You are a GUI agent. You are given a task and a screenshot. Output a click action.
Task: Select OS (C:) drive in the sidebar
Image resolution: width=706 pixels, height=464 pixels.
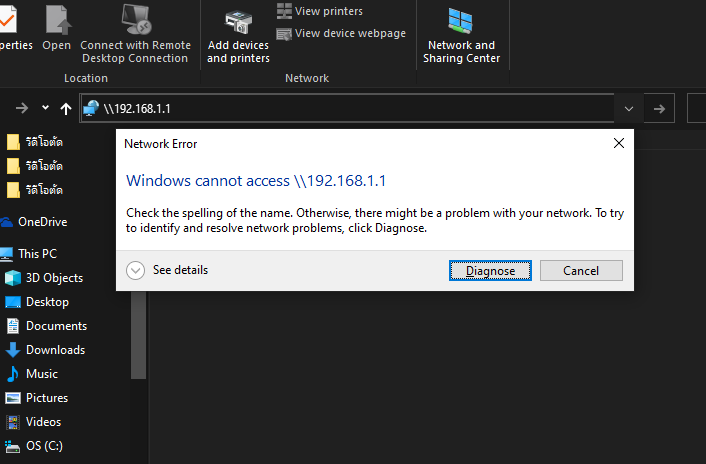[44, 446]
